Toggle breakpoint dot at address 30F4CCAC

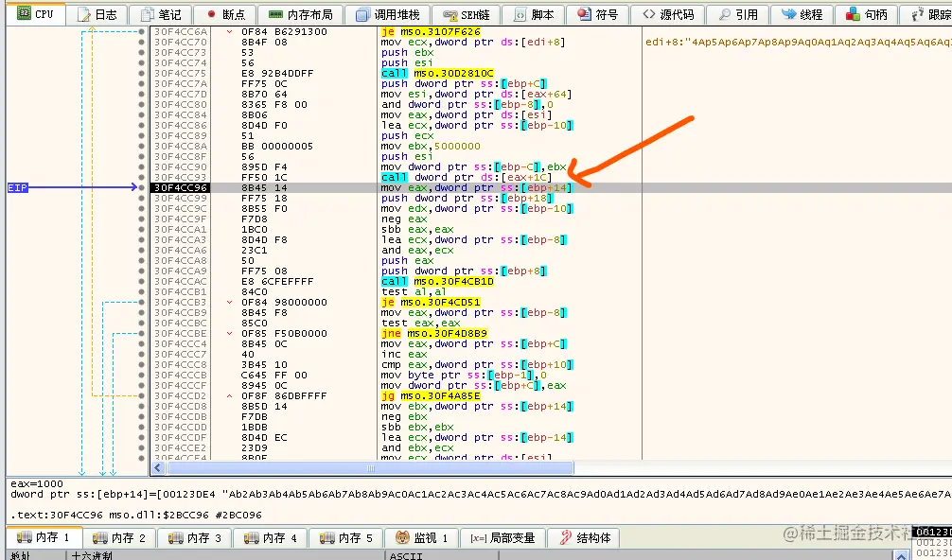141,282
